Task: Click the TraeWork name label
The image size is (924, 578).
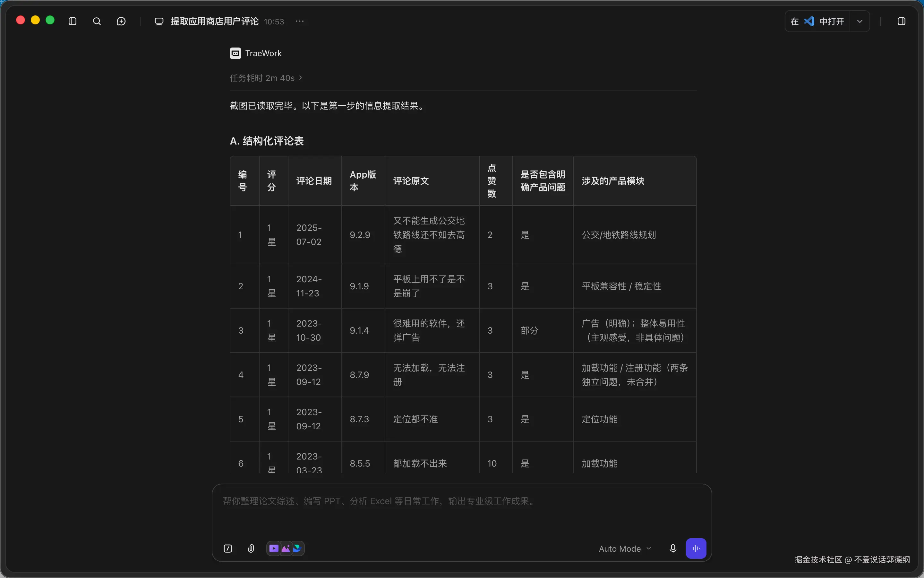Action: coord(263,53)
